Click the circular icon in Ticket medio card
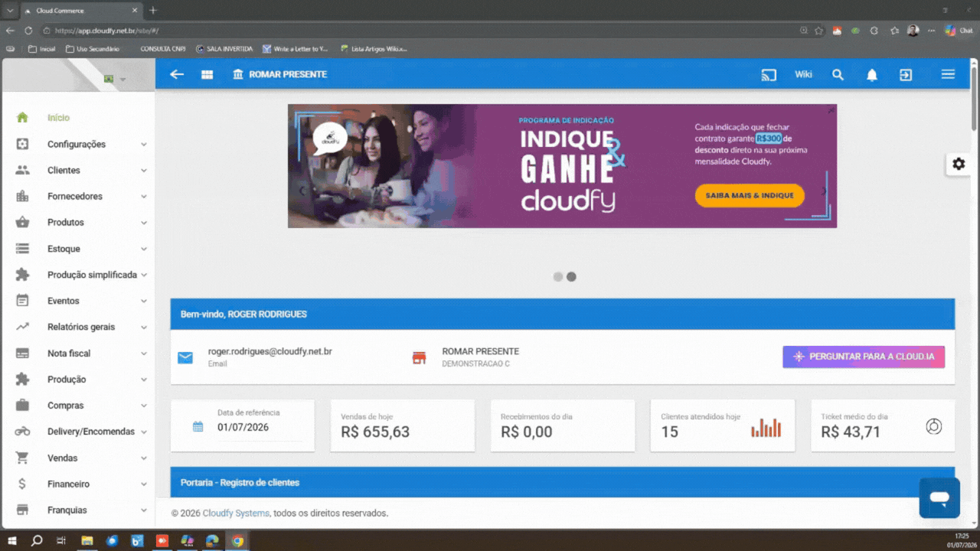The image size is (980, 551). click(x=933, y=426)
